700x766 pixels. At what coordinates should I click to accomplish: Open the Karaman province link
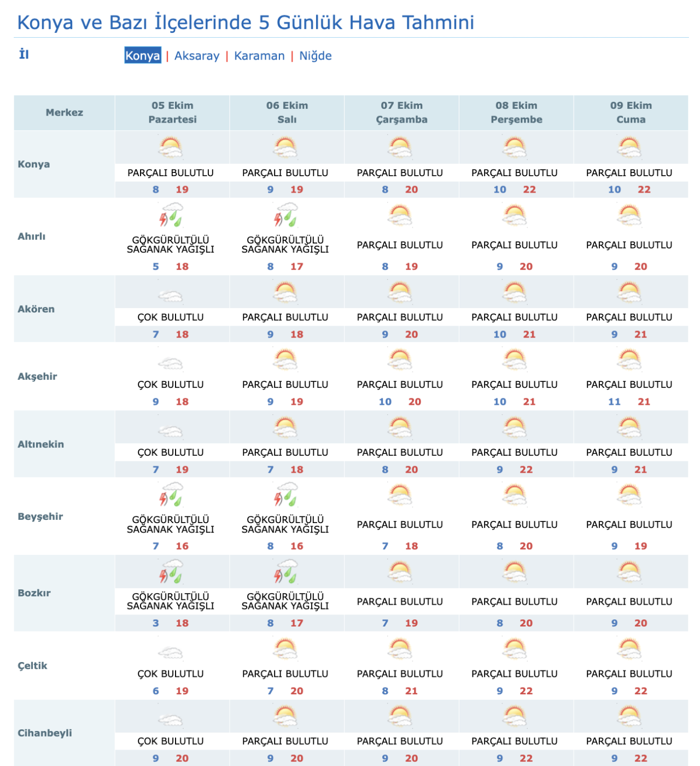(x=259, y=56)
